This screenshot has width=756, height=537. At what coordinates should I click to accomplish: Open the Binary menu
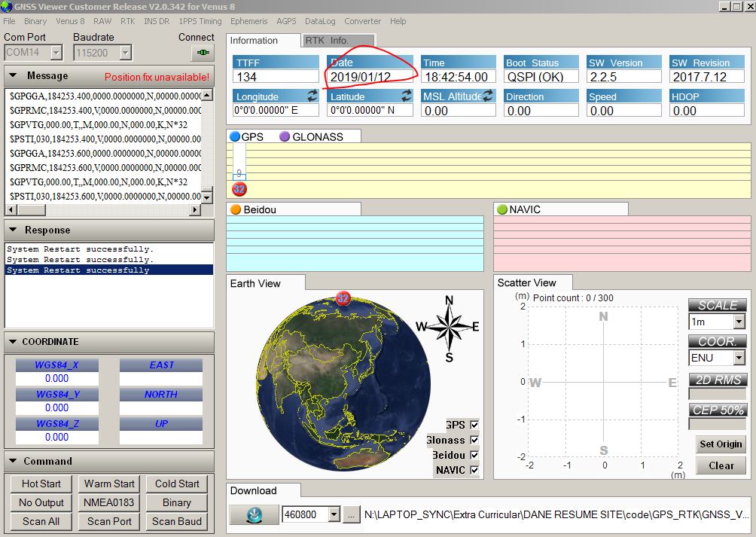pos(35,21)
